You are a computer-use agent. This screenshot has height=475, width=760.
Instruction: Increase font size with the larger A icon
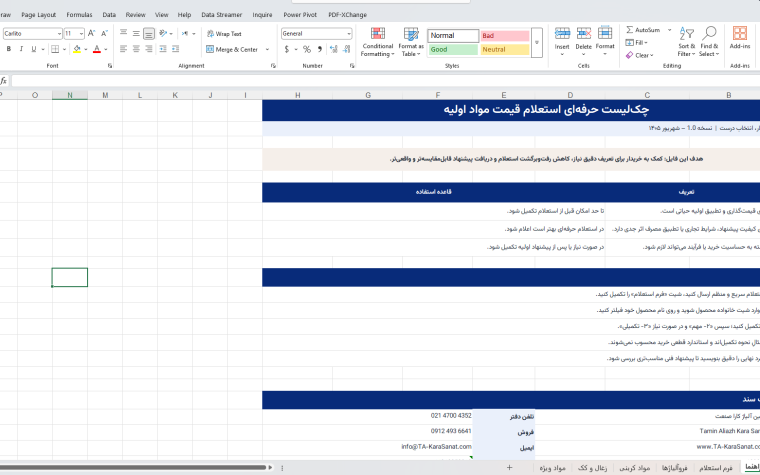tap(92, 33)
